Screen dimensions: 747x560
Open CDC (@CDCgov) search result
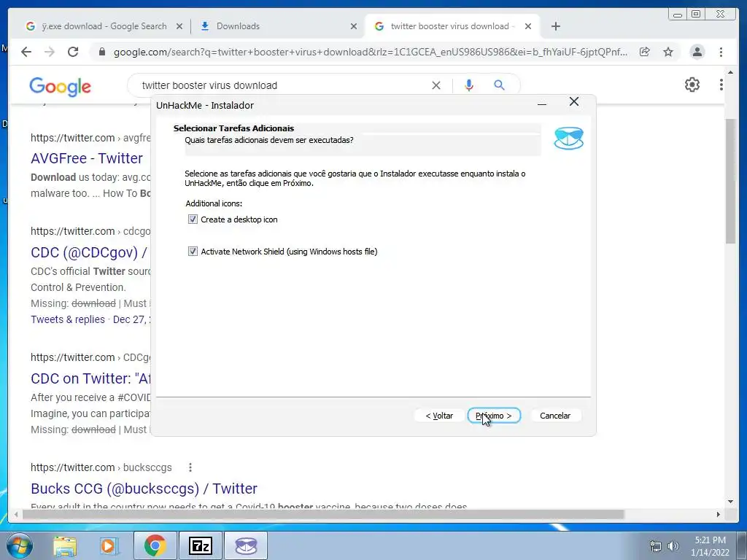(x=89, y=252)
